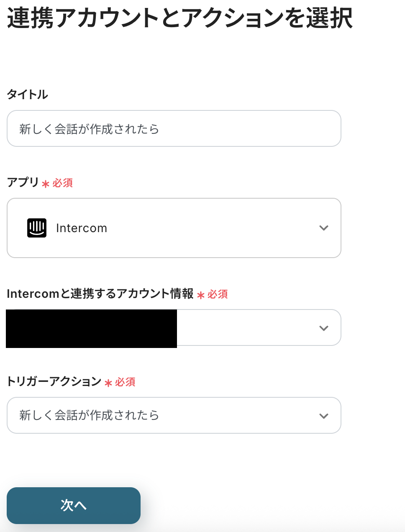Click the "Intercom" app name text
The height and width of the screenshot is (532, 405).
(82, 228)
